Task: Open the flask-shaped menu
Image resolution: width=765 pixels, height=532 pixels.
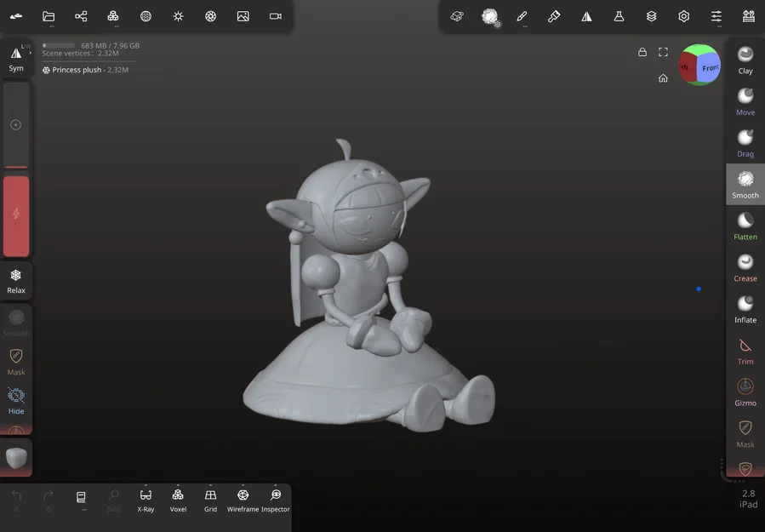Action: pos(619,16)
